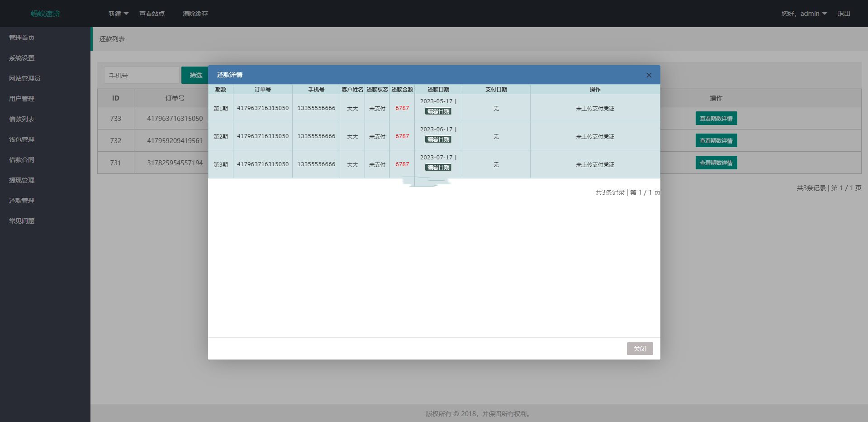
Task: Navigate to 还款管理 in sidebar
Action: tap(22, 201)
